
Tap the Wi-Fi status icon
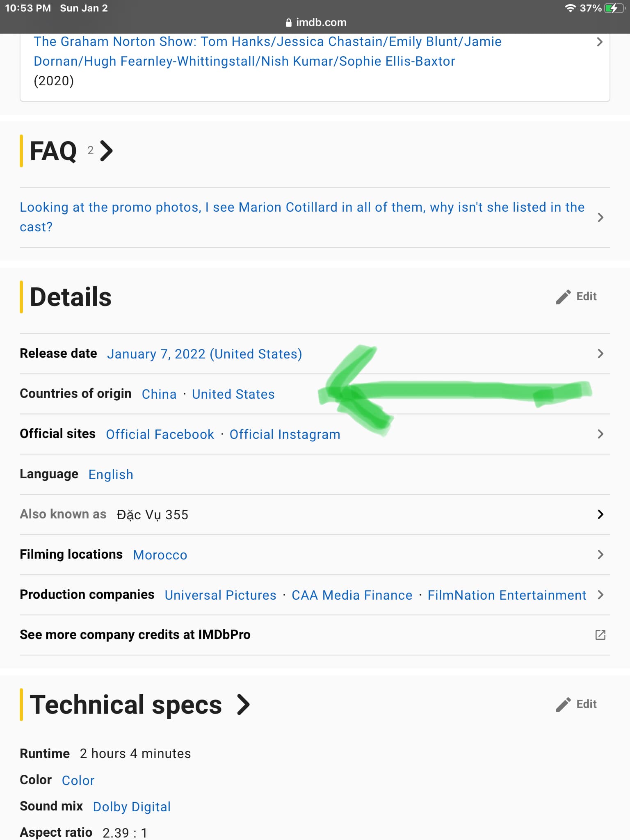(x=570, y=8)
